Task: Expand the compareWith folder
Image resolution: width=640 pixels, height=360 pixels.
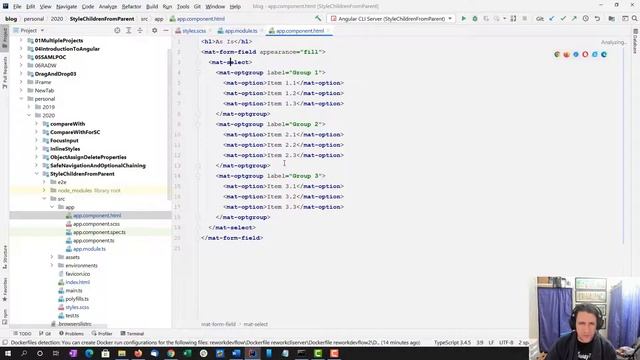Action: (x=37, y=124)
